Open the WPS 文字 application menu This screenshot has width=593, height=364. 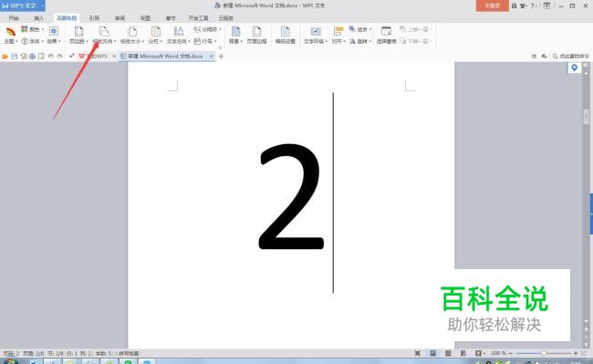tap(23, 5)
